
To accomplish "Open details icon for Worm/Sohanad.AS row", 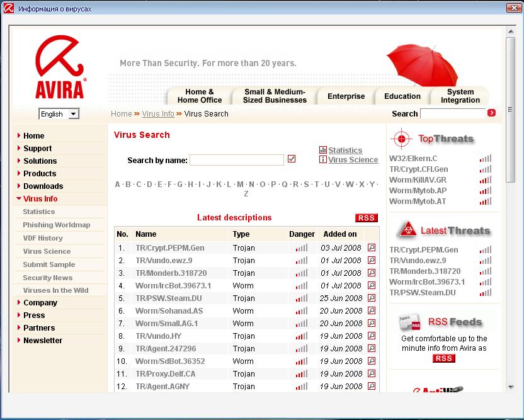I will [372, 310].
